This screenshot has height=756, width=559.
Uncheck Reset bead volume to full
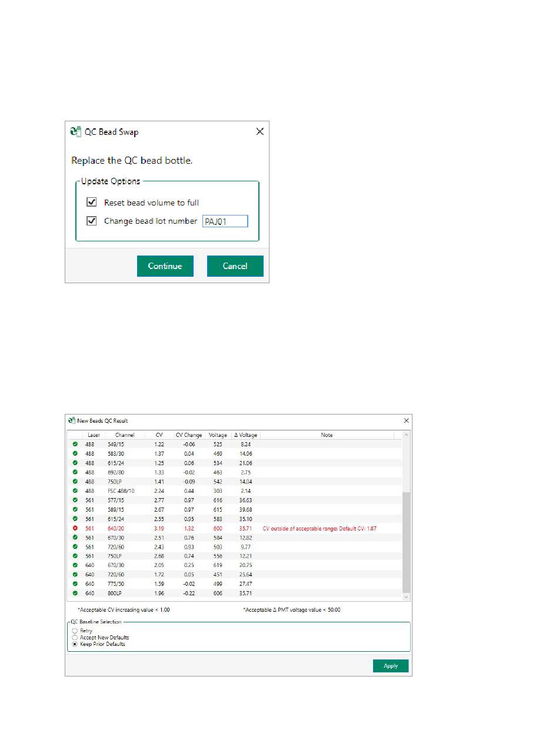[92, 203]
